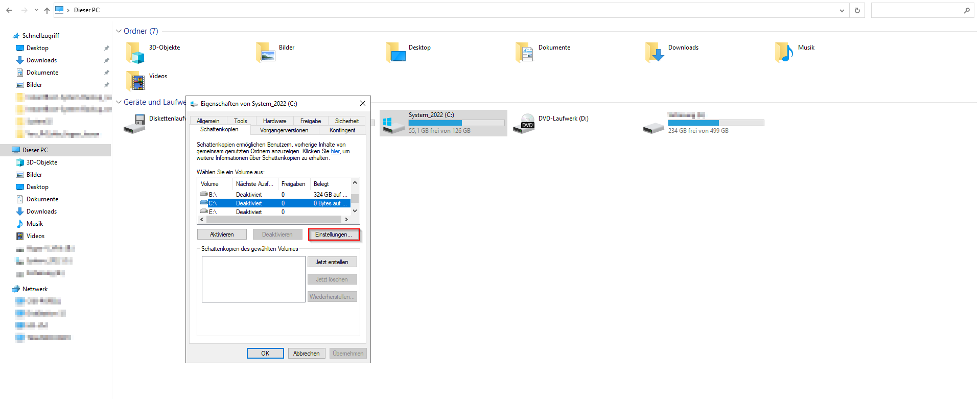Open the Videos folder icon

pyautogui.click(x=135, y=81)
